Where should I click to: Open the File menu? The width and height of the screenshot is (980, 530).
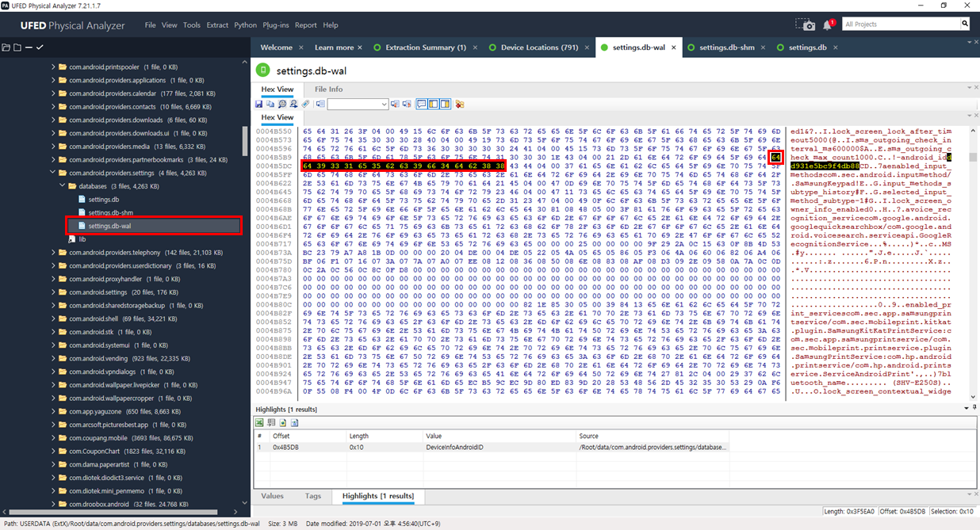(x=150, y=25)
